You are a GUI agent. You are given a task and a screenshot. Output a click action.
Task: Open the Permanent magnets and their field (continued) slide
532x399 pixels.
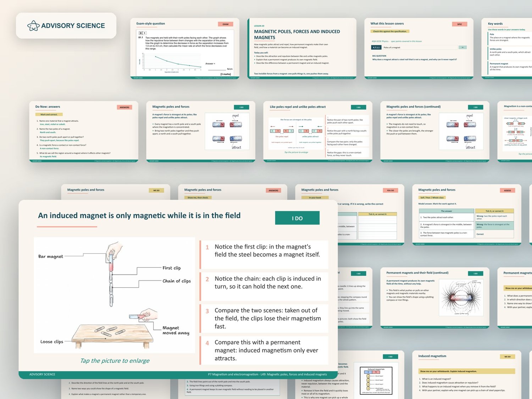[x=435, y=298]
